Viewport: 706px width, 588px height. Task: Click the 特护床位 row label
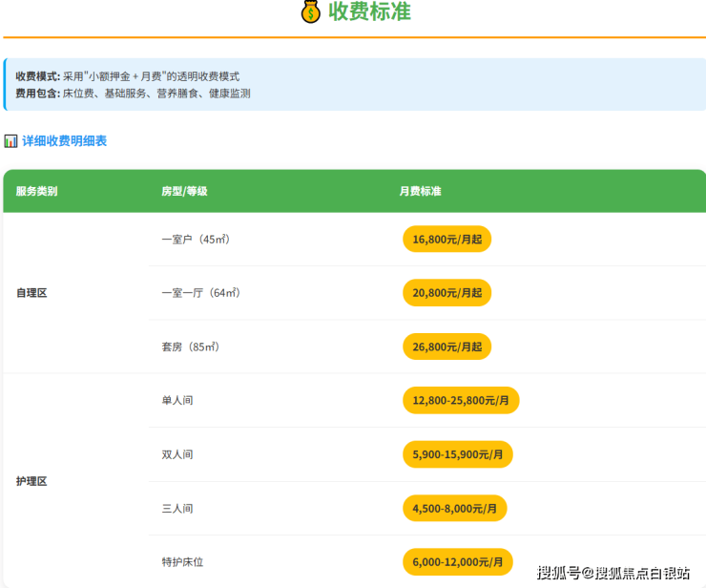(183, 562)
